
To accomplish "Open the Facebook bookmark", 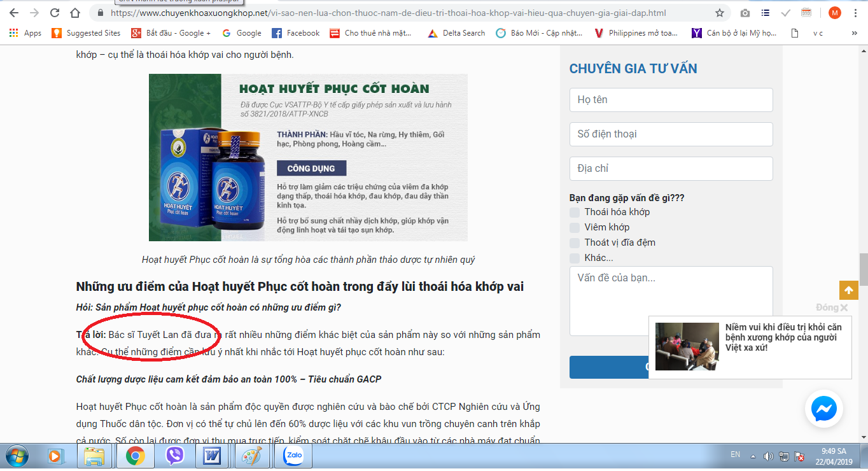I will tap(295, 33).
